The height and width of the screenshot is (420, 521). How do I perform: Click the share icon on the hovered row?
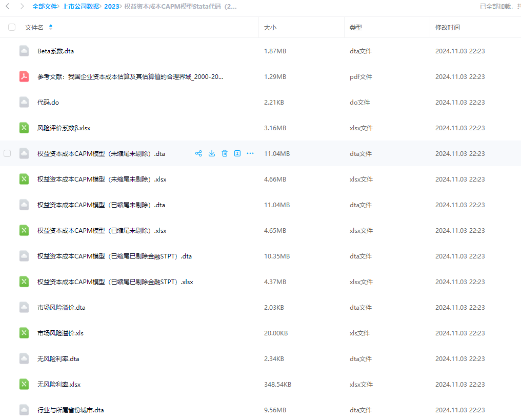coord(198,153)
